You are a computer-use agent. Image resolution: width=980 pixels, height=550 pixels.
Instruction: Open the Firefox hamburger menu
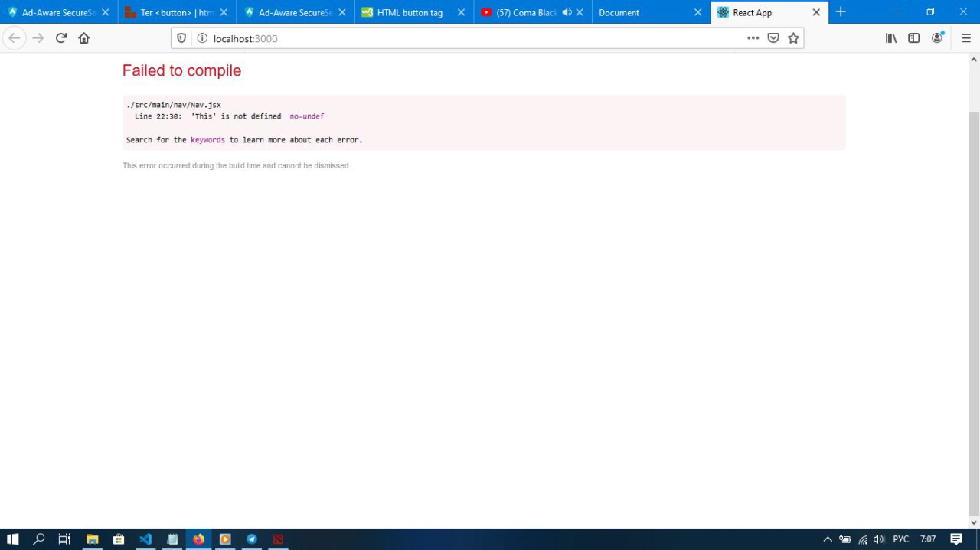coord(966,38)
